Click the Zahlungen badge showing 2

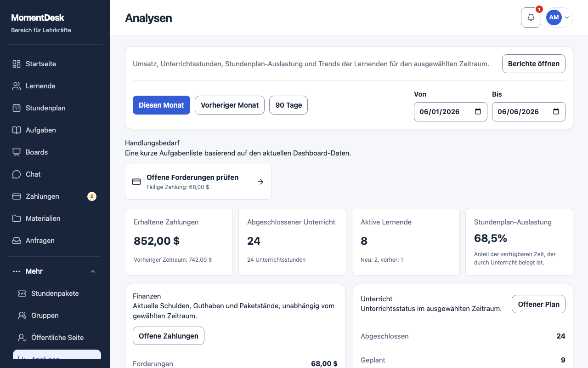92,196
